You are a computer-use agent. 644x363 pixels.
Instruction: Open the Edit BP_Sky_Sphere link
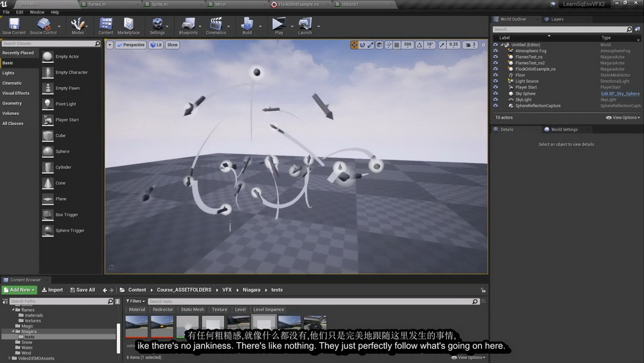click(x=620, y=93)
